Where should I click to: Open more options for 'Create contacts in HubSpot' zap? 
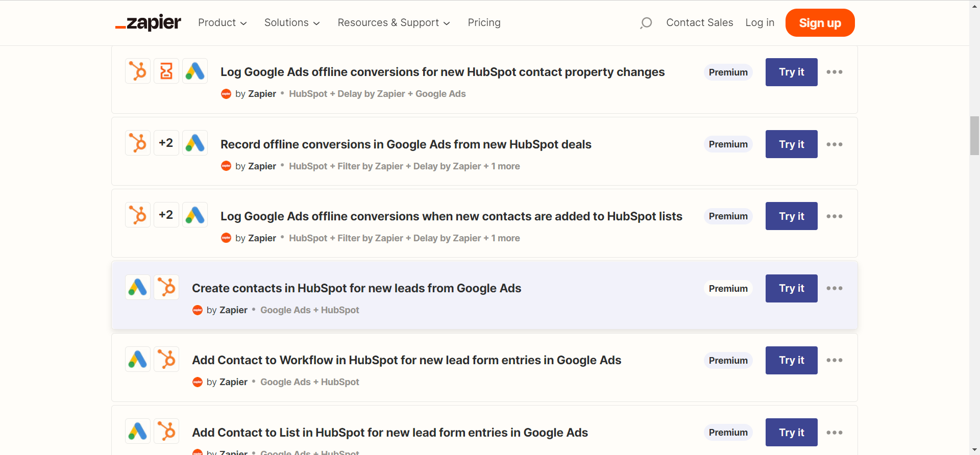tap(835, 288)
